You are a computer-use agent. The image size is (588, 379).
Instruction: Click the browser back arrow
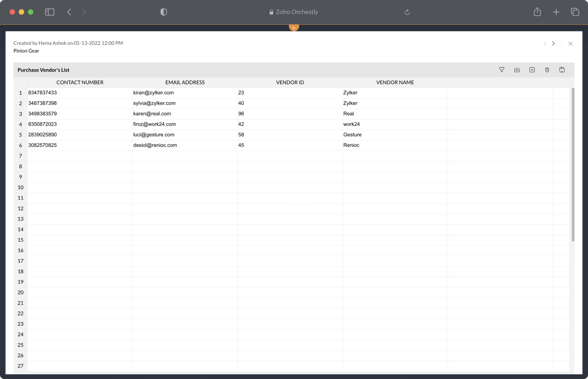[x=69, y=12]
